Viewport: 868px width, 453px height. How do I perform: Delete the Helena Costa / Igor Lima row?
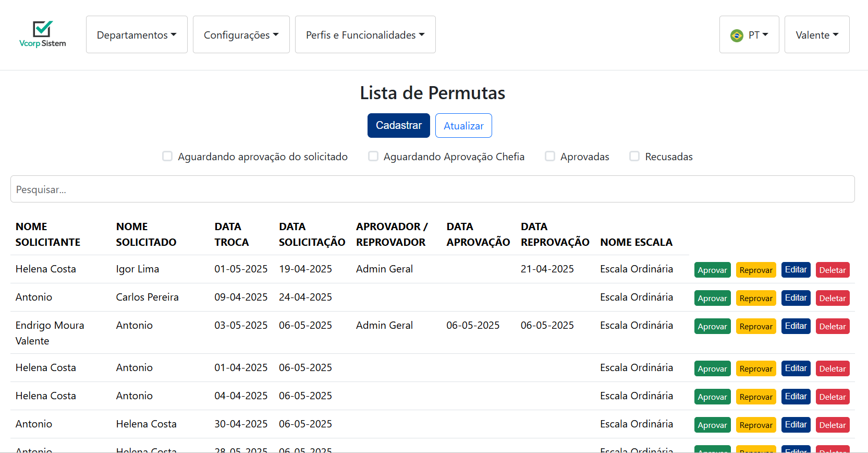(x=833, y=270)
